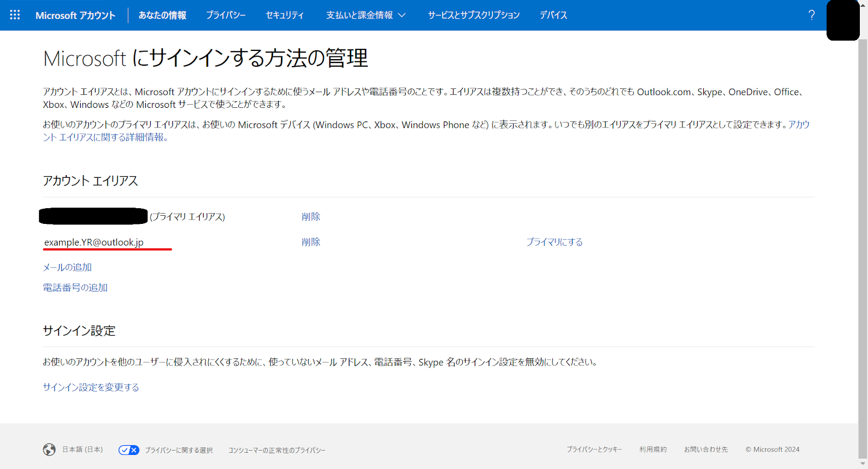Image resolution: width=868 pixels, height=469 pixels.
Task: Click the サインイン設定 section heading
Action: 79,331
